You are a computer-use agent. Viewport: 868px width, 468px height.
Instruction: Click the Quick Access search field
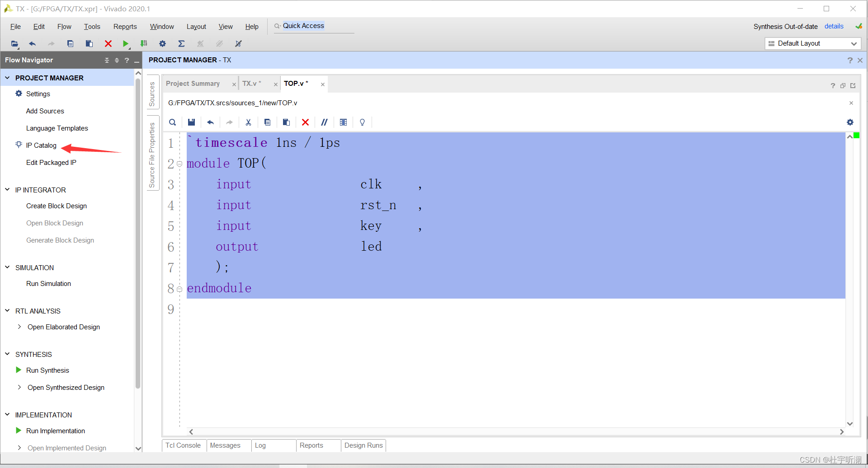coord(314,26)
